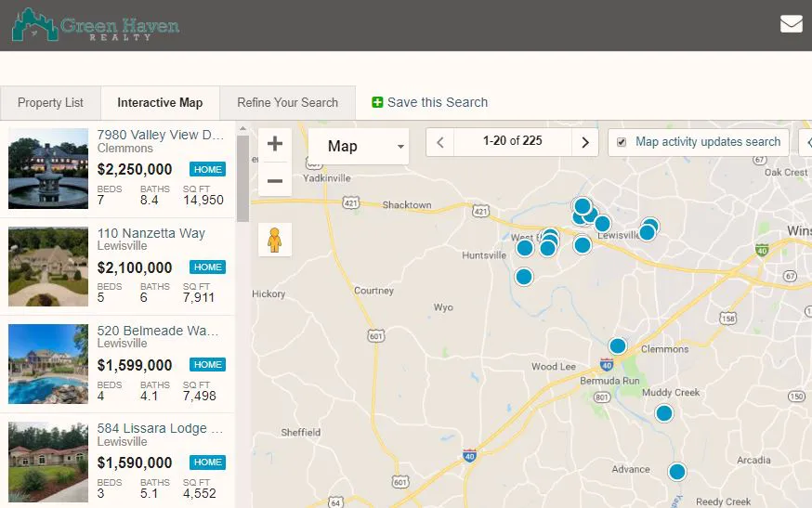The height and width of the screenshot is (508, 812).
Task: Click the listing panel scrollbar thumb
Action: tap(242, 178)
